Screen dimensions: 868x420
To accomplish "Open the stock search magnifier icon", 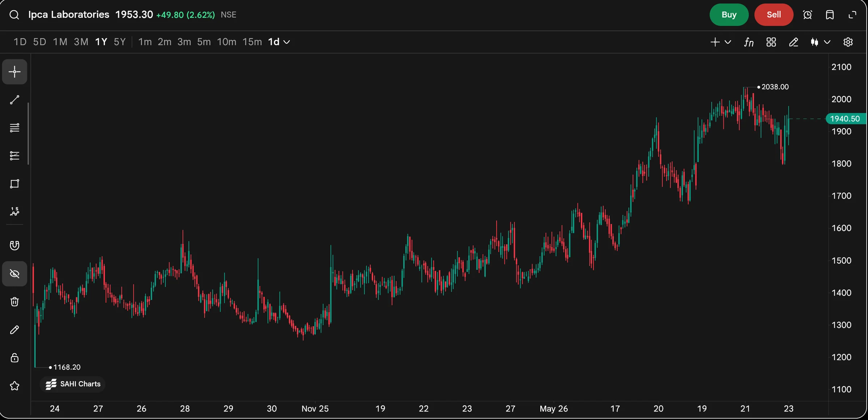I will [x=14, y=15].
